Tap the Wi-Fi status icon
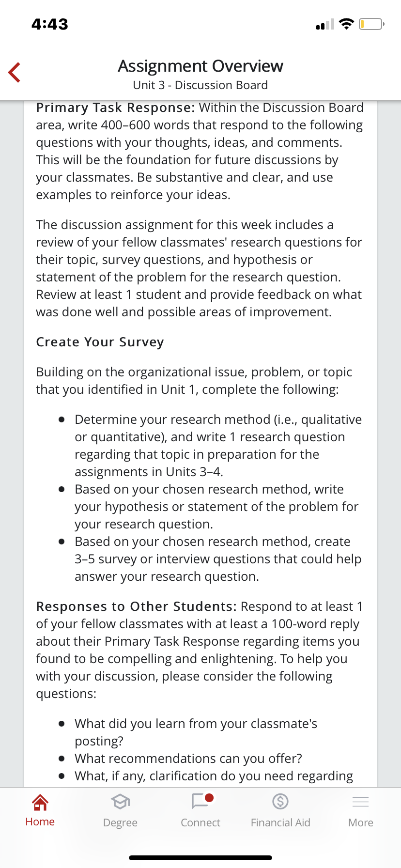Screen dimensions: 401x868 coord(346,24)
